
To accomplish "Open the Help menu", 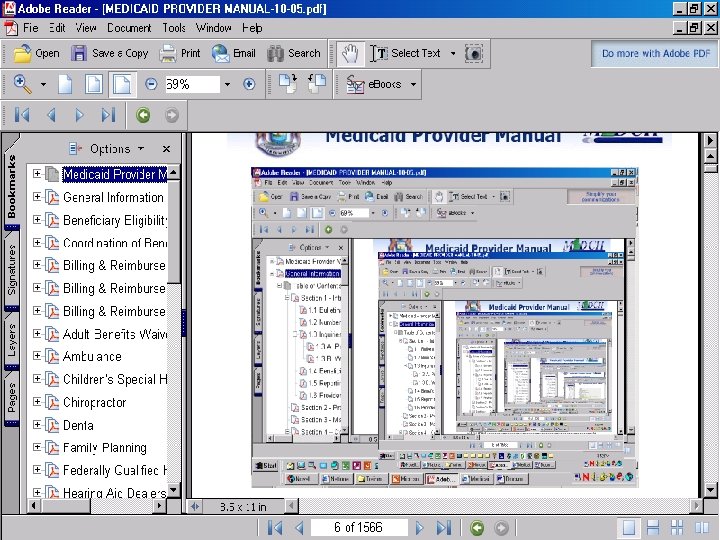I will tap(252, 28).
